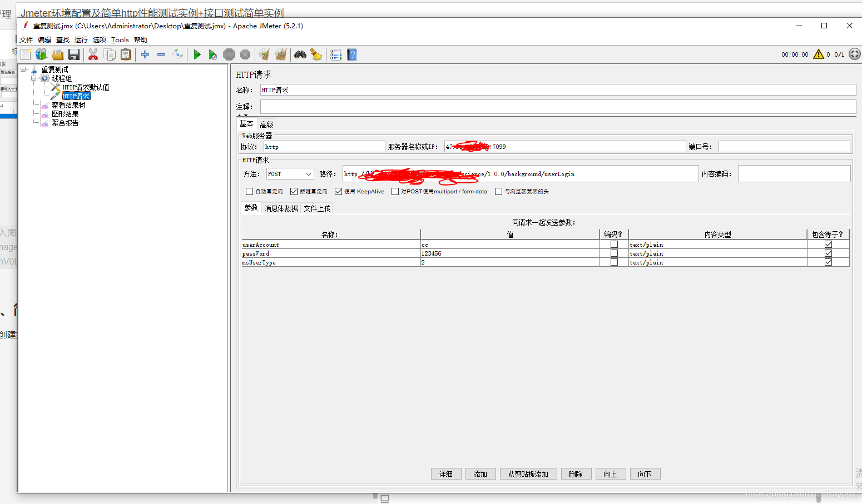Toggle 包含等于 checkbox for msUserType row
862x504 pixels.
point(828,262)
